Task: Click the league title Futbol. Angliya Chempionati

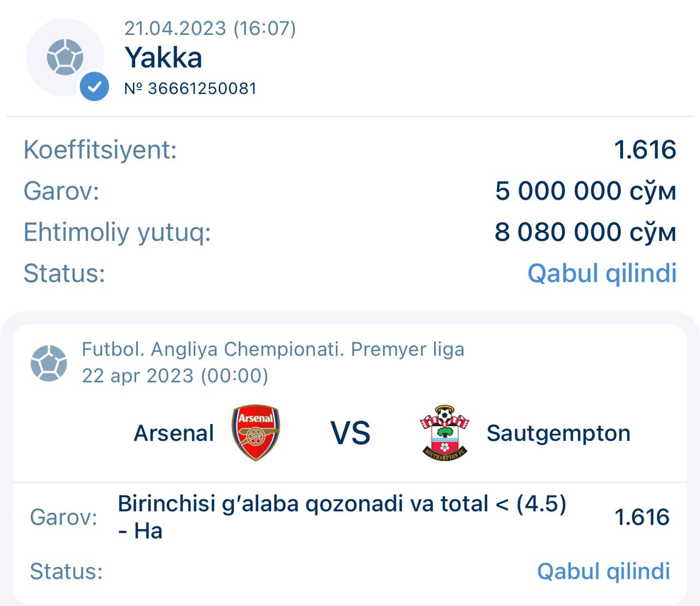Action: (272, 349)
